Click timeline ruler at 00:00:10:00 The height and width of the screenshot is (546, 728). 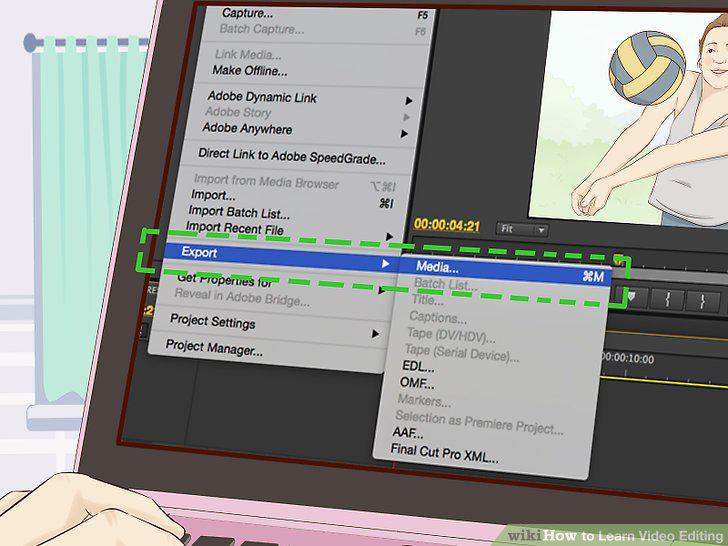coord(628,358)
